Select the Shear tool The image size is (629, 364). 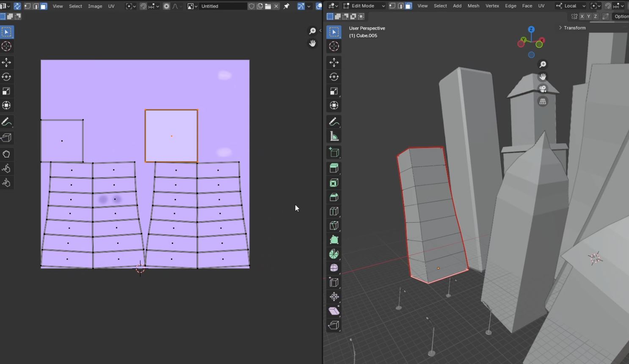pos(334,311)
